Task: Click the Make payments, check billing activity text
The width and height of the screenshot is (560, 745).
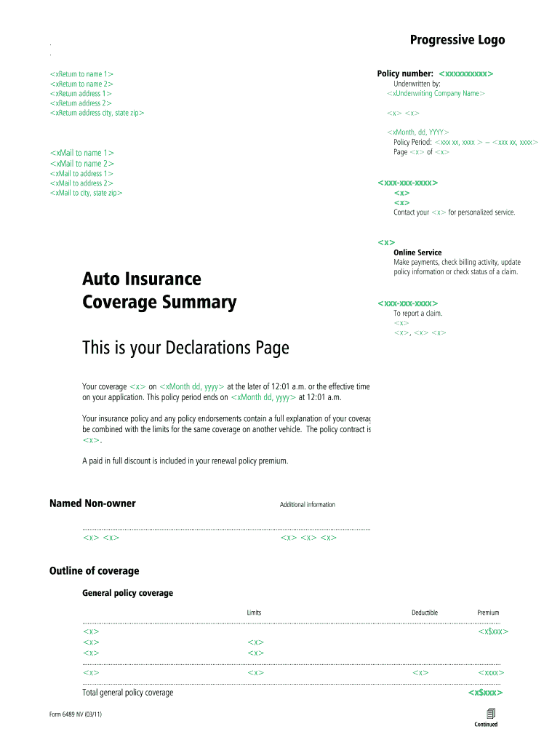Action: 457,267
